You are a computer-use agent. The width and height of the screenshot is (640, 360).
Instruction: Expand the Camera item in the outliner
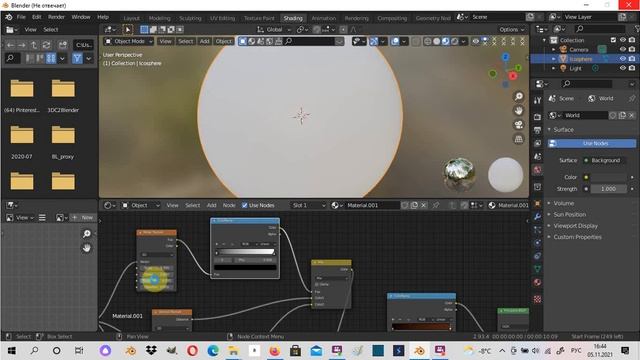pos(554,49)
